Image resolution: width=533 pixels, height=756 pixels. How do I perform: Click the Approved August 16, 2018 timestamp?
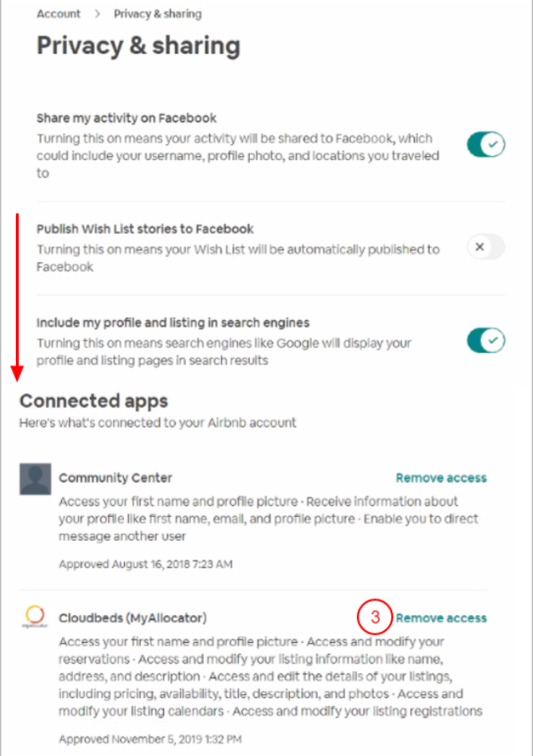146,564
